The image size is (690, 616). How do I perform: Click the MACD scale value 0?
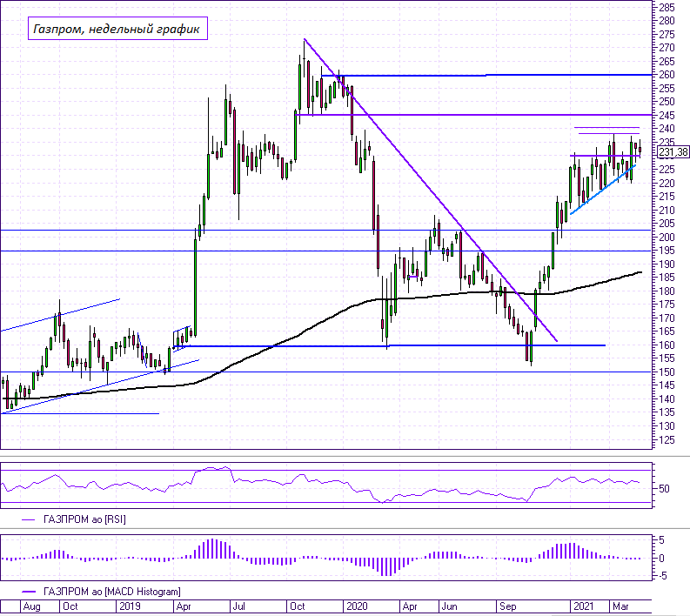[x=661, y=558]
